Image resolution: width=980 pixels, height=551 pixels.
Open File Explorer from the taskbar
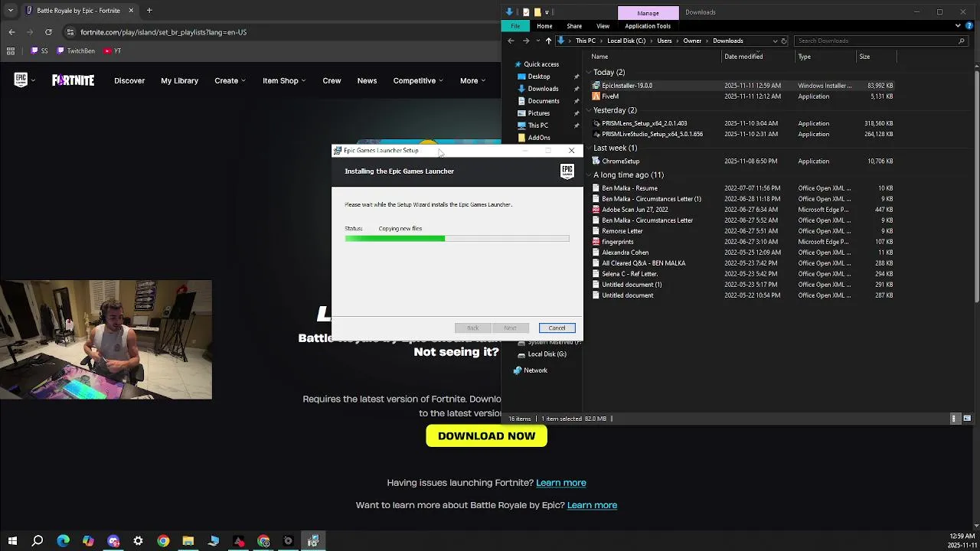[188, 541]
